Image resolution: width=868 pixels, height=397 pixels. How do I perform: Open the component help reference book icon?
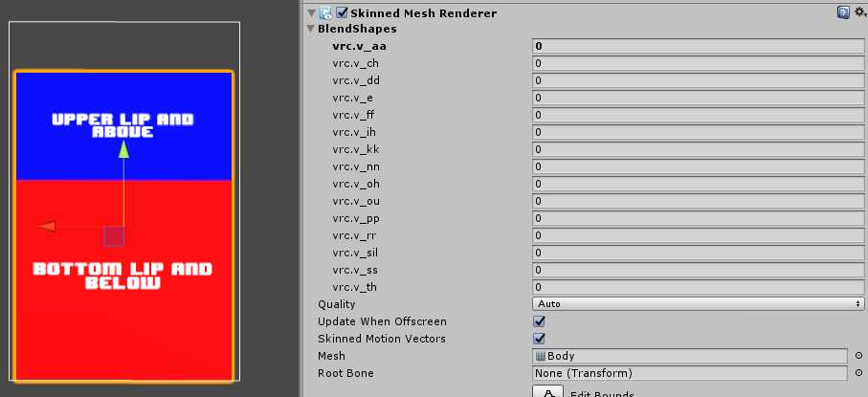(842, 12)
